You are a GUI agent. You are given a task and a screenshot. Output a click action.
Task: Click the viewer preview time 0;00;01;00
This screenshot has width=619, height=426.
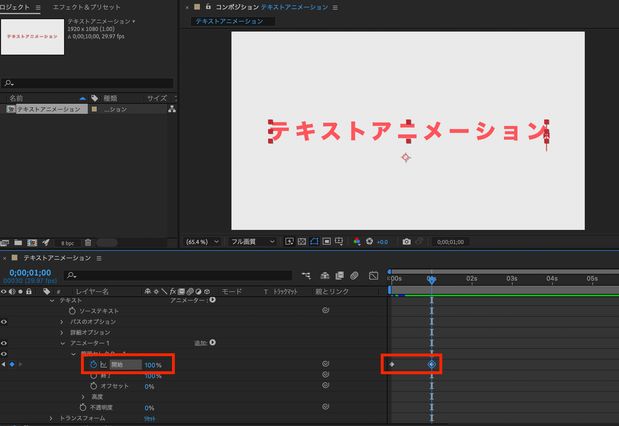click(x=450, y=242)
